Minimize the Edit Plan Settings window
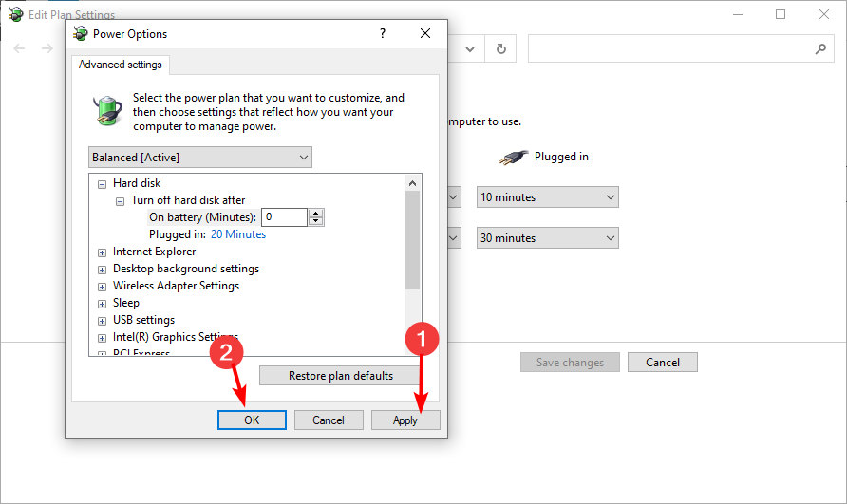The image size is (847, 504). pyautogui.click(x=738, y=14)
